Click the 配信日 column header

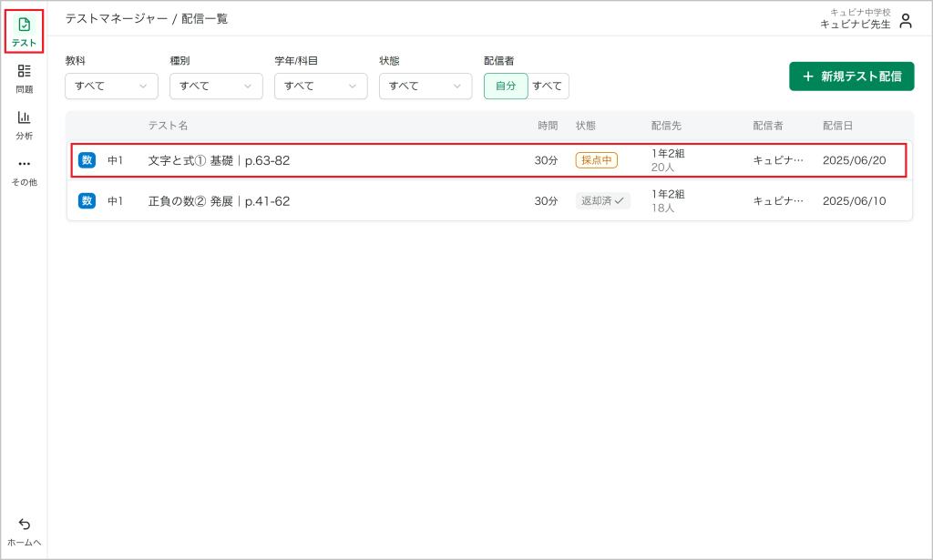[x=837, y=126]
